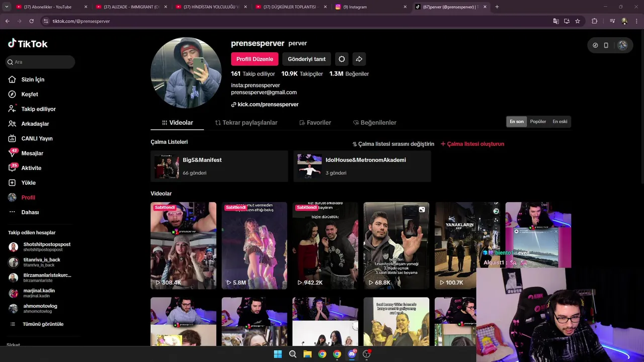Open Discord from the taskbar
The image size is (644, 362).
pyautogui.click(x=352, y=354)
